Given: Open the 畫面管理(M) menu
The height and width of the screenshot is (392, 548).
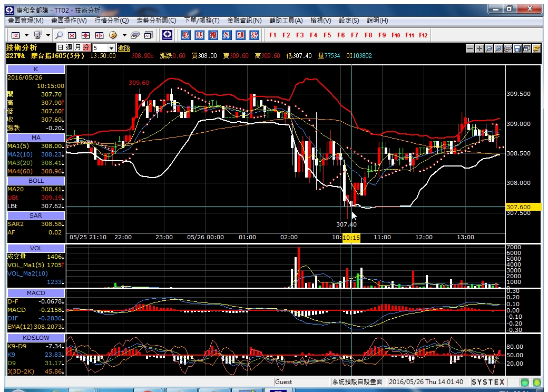Looking at the screenshot, I should click(x=26, y=21).
